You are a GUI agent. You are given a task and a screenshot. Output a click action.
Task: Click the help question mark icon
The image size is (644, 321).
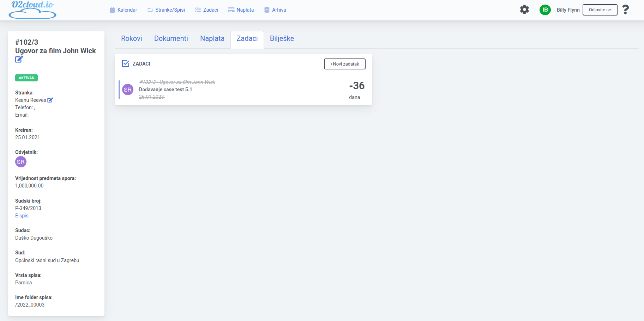point(625,10)
